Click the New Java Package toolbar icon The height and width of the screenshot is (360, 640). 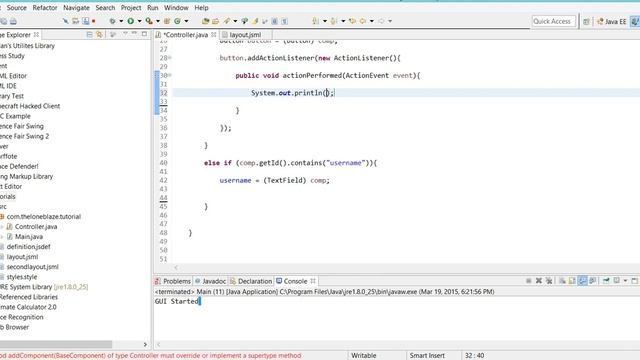click(167, 21)
